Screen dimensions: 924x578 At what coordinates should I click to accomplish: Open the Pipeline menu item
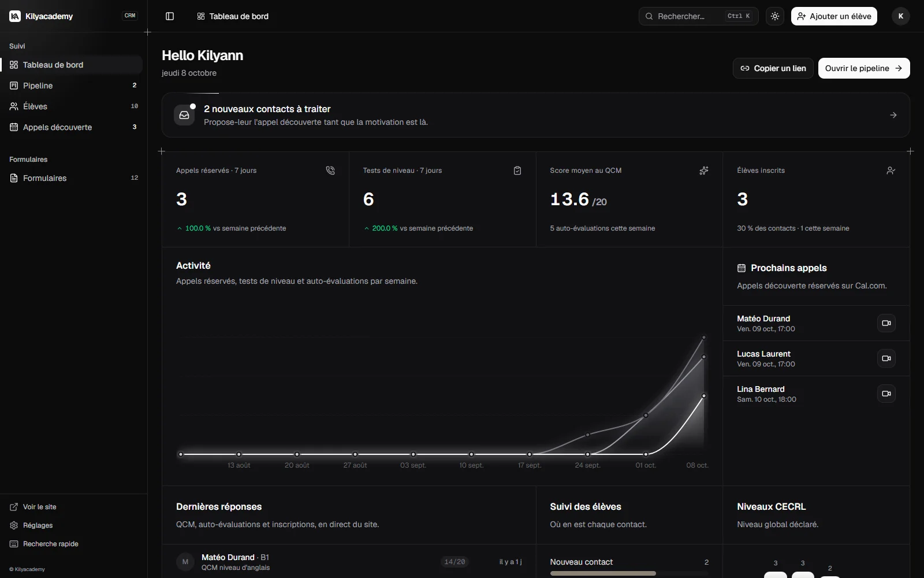tap(72, 86)
